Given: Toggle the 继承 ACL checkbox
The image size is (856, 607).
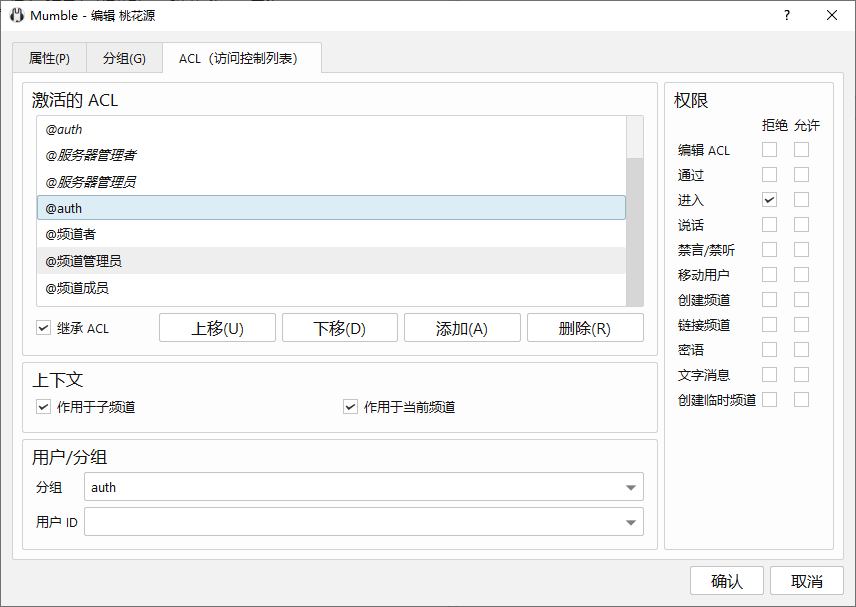Looking at the screenshot, I should tap(43, 328).
